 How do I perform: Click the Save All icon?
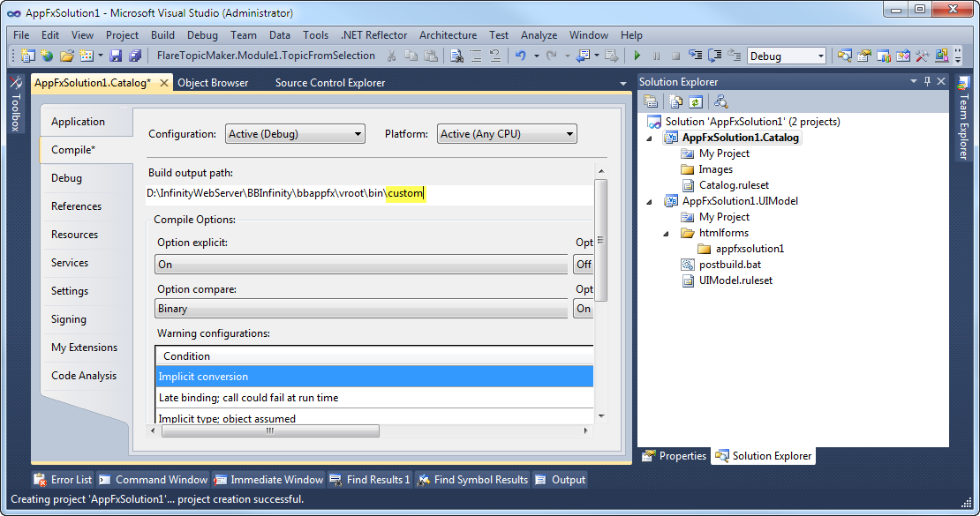135,56
